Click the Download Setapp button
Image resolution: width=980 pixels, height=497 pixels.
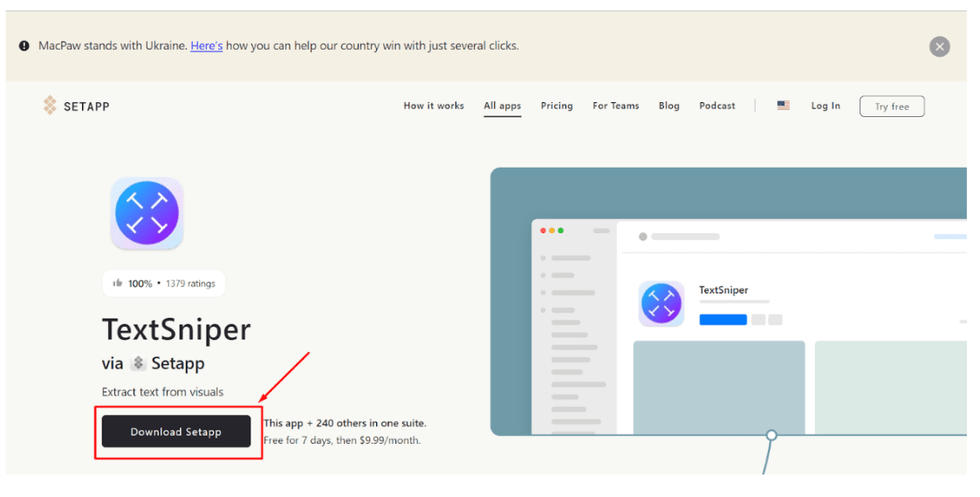coord(176,431)
